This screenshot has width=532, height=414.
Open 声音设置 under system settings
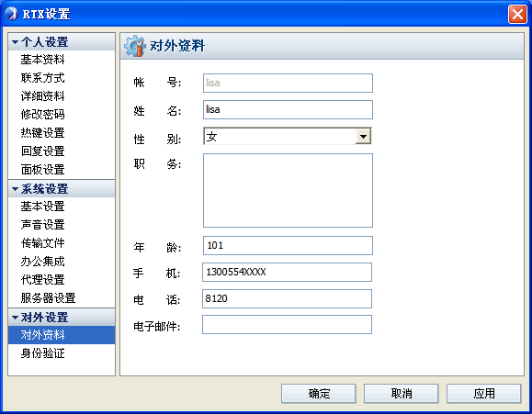pyautogui.click(x=42, y=225)
